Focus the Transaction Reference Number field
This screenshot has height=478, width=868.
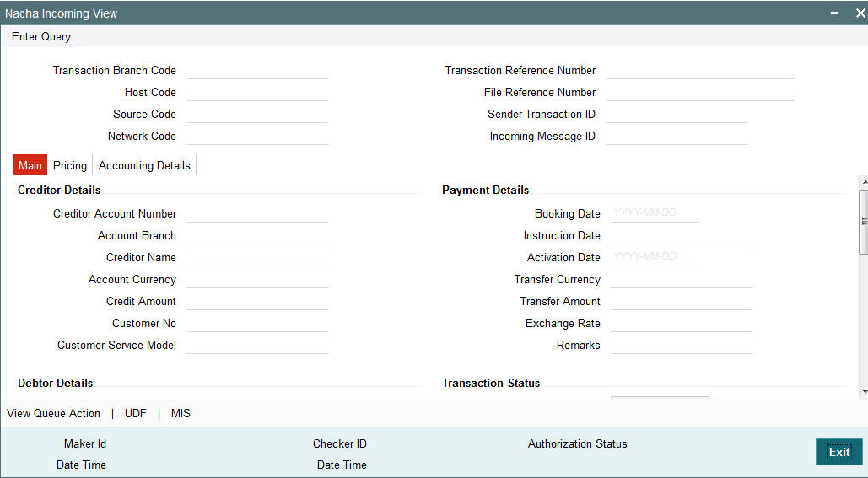[700, 70]
